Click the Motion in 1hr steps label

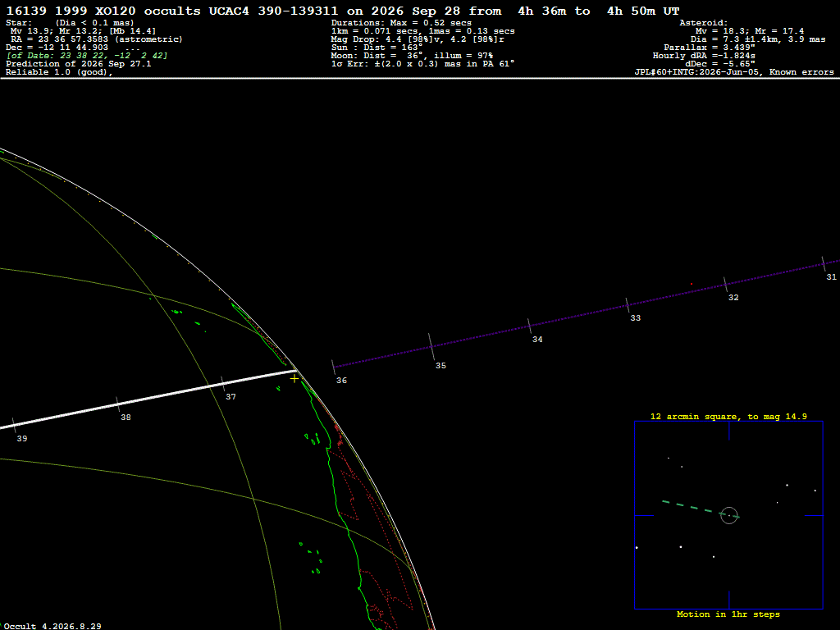pos(728,614)
